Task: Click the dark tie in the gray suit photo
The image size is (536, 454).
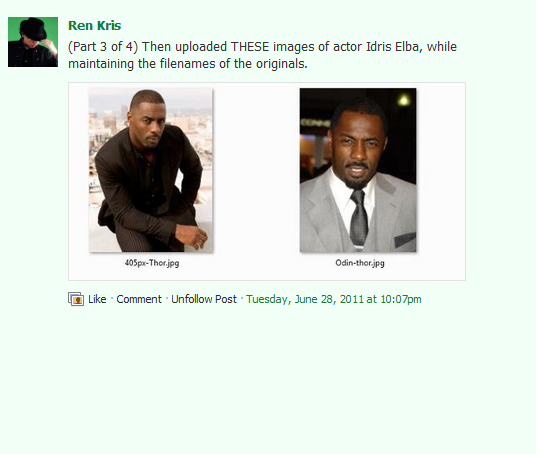Action: pyautogui.click(x=358, y=217)
